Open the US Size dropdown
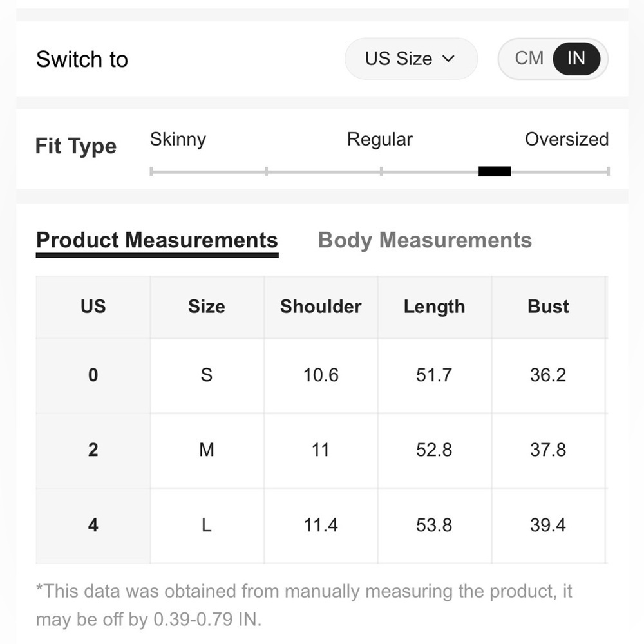The width and height of the screenshot is (644, 644). click(x=411, y=59)
